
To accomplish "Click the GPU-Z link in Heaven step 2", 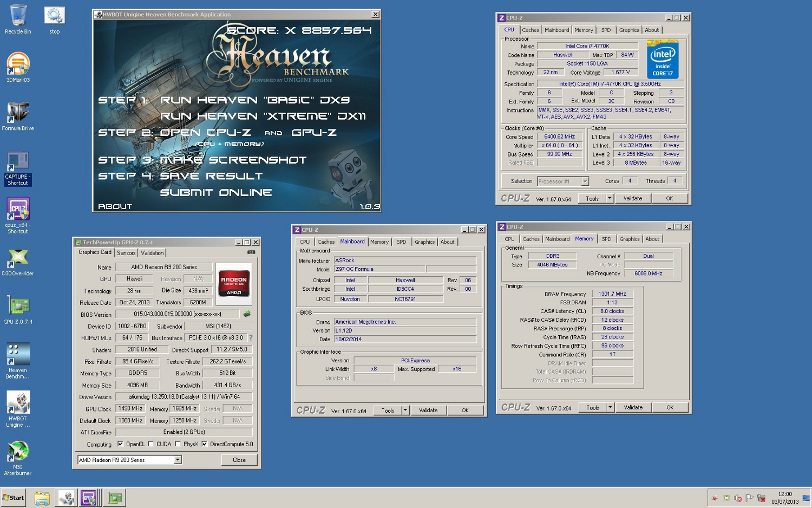I will pyautogui.click(x=314, y=133).
